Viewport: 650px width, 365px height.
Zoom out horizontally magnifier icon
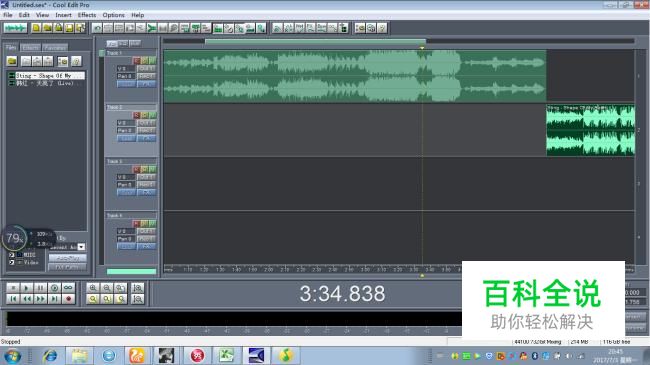(107, 287)
